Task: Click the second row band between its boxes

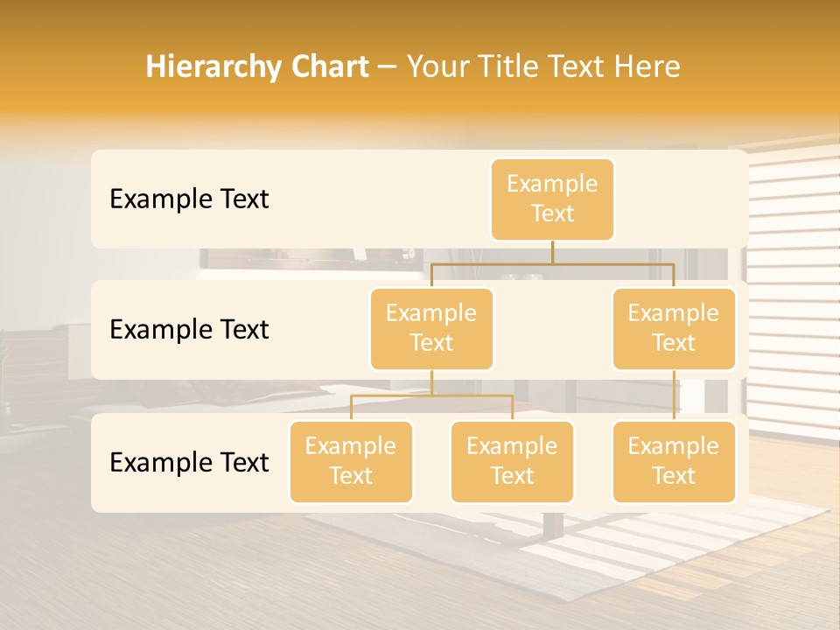Action: pyautogui.click(x=552, y=329)
